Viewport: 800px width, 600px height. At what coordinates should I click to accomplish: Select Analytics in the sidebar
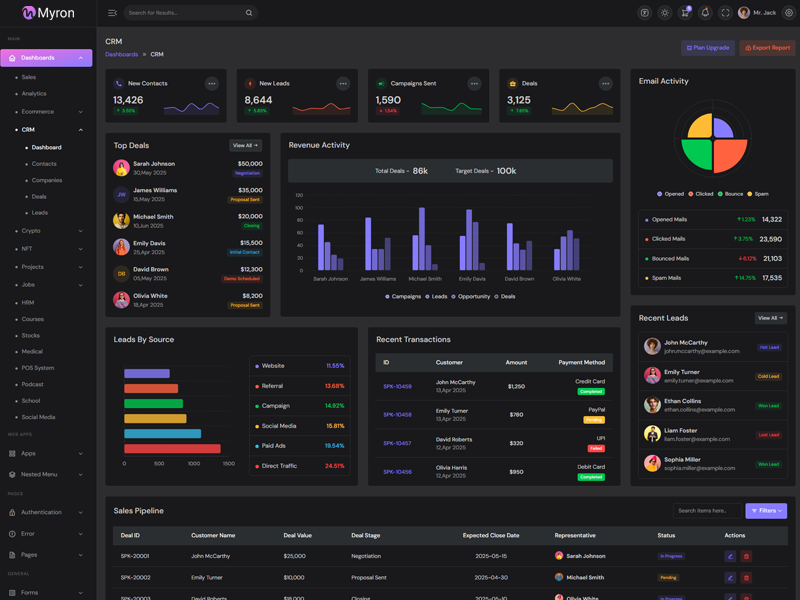tap(34, 94)
